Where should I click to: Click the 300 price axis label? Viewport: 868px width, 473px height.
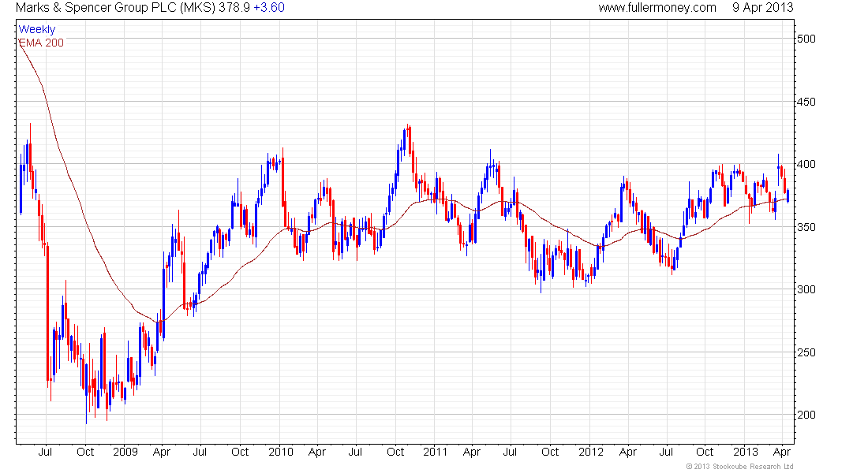[806, 289]
